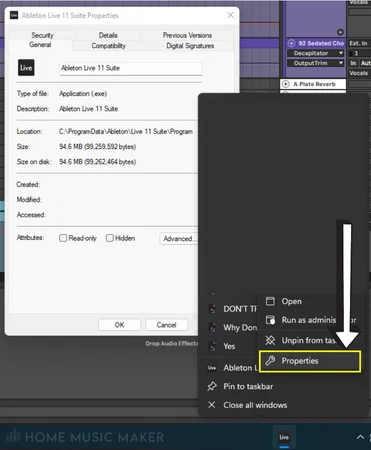Enable the Hidden attribute checkbox
Viewport: 371px width, 450px height.
pos(110,238)
